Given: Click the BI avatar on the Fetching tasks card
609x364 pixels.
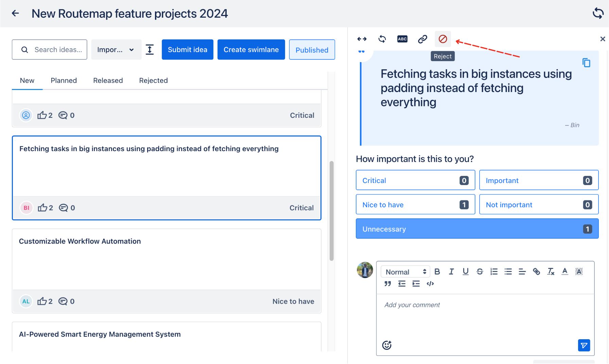Looking at the screenshot, I should (x=27, y=208).
